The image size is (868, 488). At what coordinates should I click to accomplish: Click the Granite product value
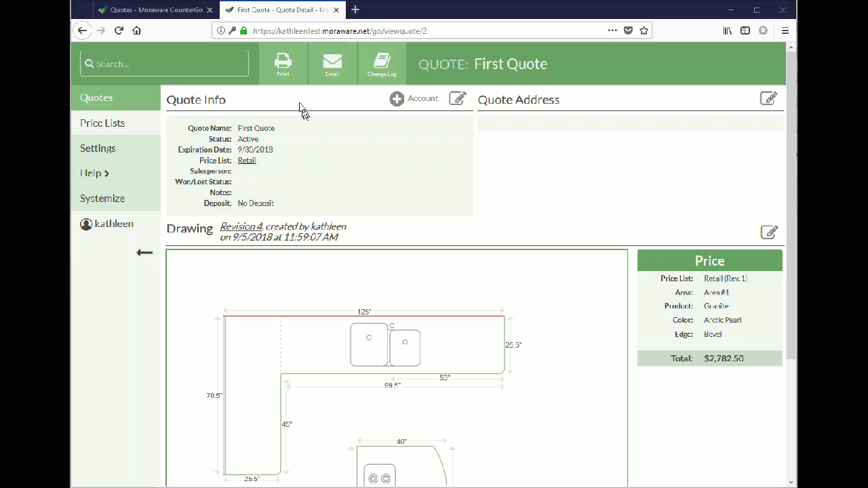tap(716, 306)
